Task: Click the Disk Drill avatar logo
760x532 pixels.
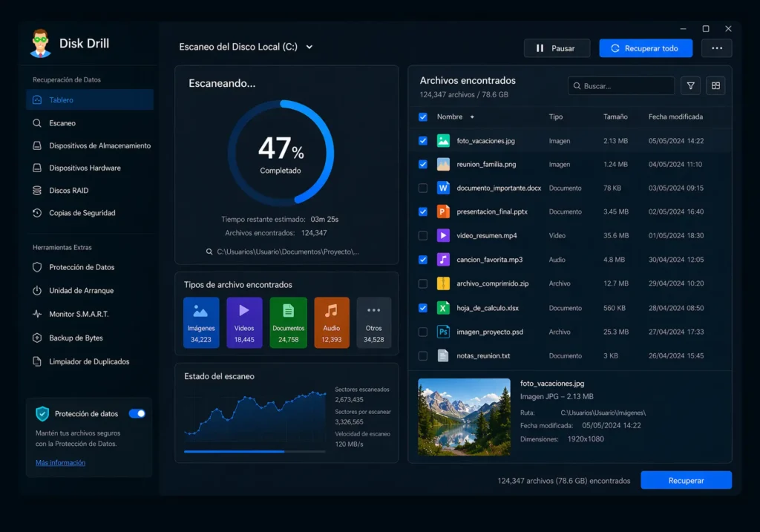Action: tap(41, 43)
